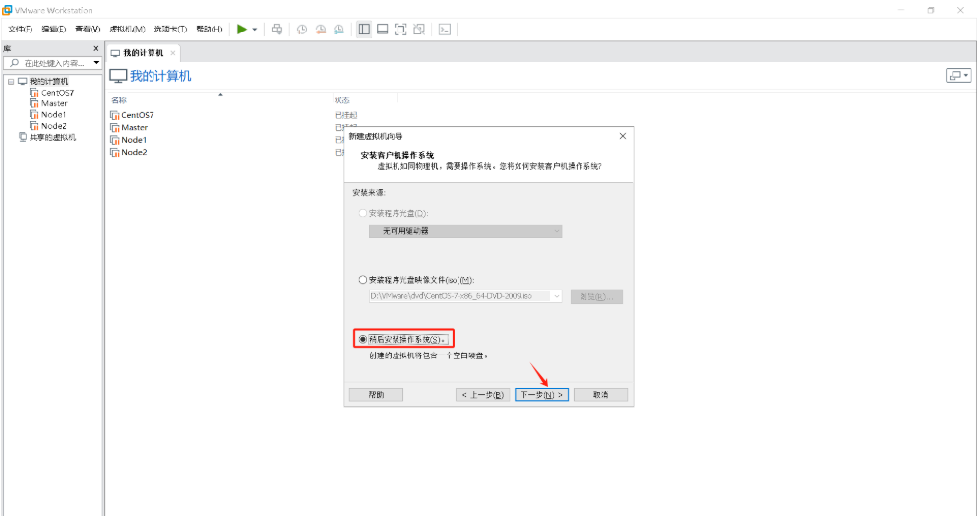Enter full screen mode icon
Image resolution: width=980 pixels, height=516 pixels.
coord(400,30)
